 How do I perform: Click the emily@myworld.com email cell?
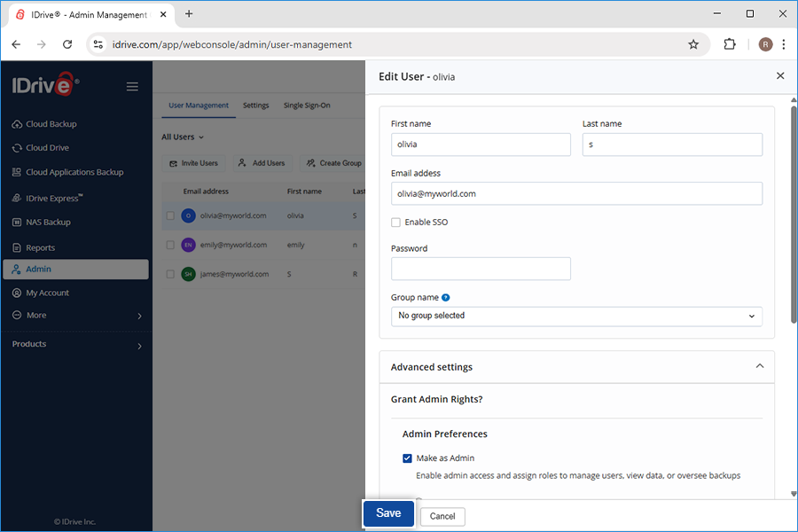[233, 245]
